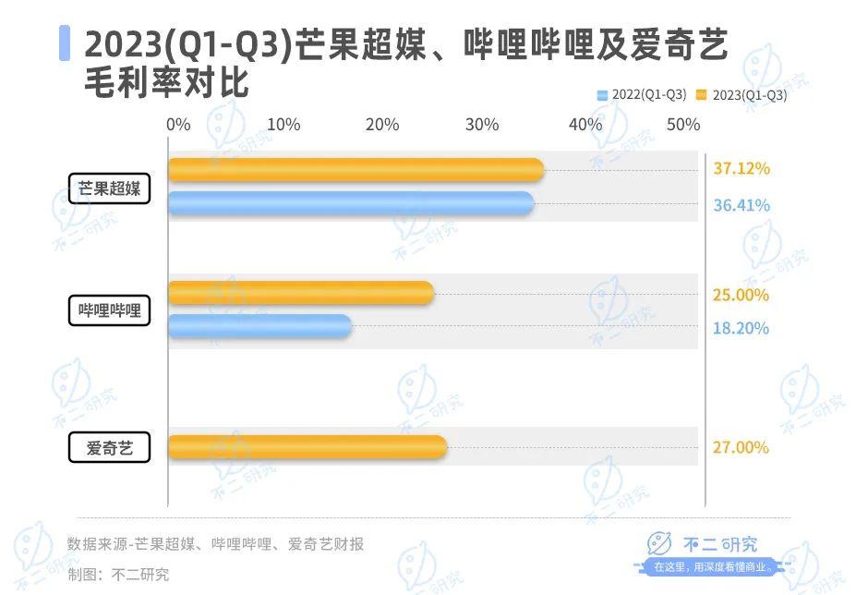Click the blue 芒果超媒 2022 bar

tap(351, 203)
